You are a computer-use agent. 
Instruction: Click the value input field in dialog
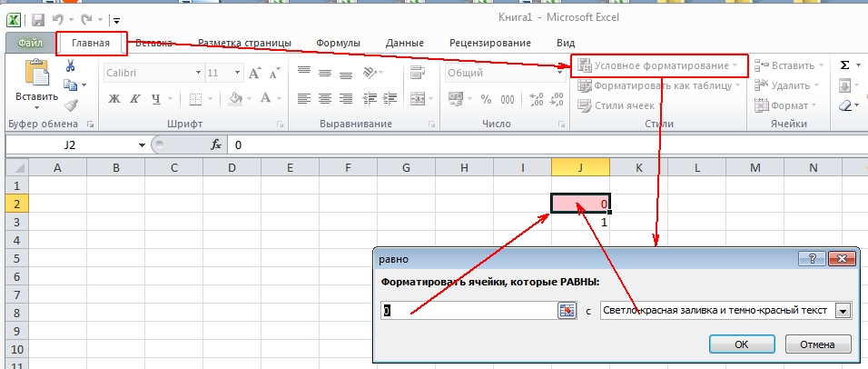[x=468, y=311]
